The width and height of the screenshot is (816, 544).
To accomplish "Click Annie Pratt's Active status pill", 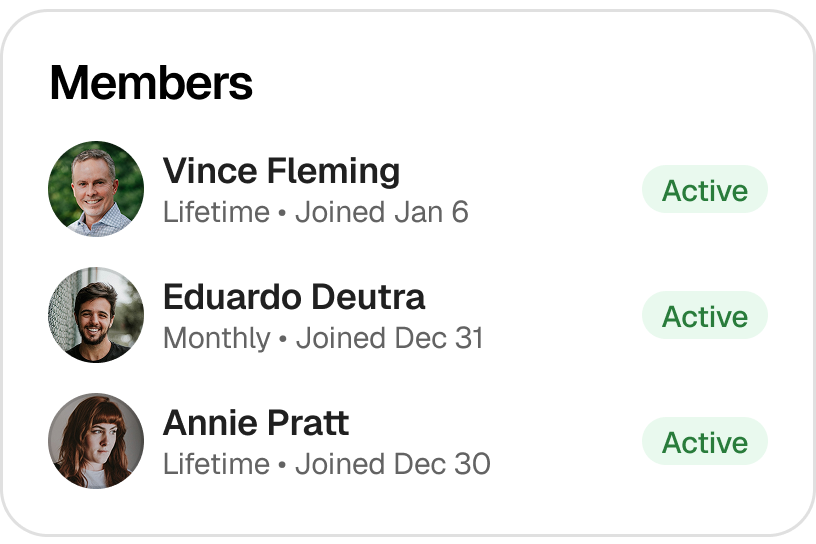I will (704, 442).
